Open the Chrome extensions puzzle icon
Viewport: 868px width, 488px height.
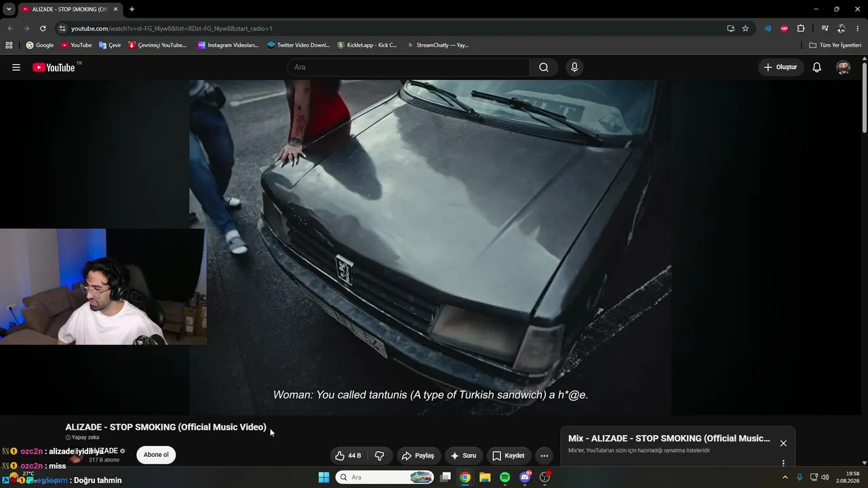(801, 28)
